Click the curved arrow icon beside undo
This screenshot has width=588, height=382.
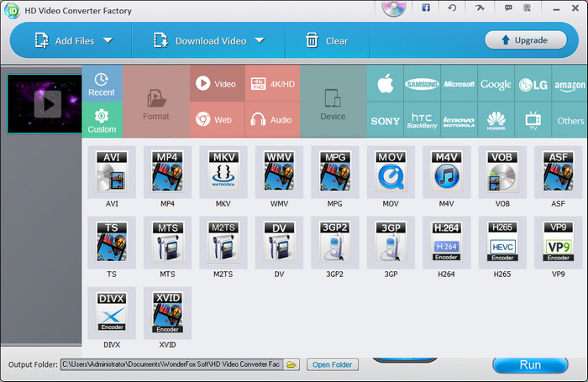[x=480, y=8]
